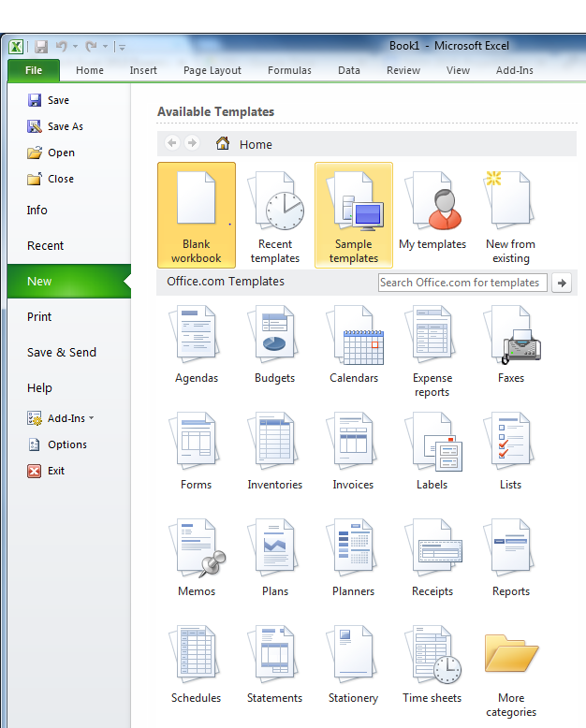
Task: Open the Faxes template category
Action: tap(511, 345)
